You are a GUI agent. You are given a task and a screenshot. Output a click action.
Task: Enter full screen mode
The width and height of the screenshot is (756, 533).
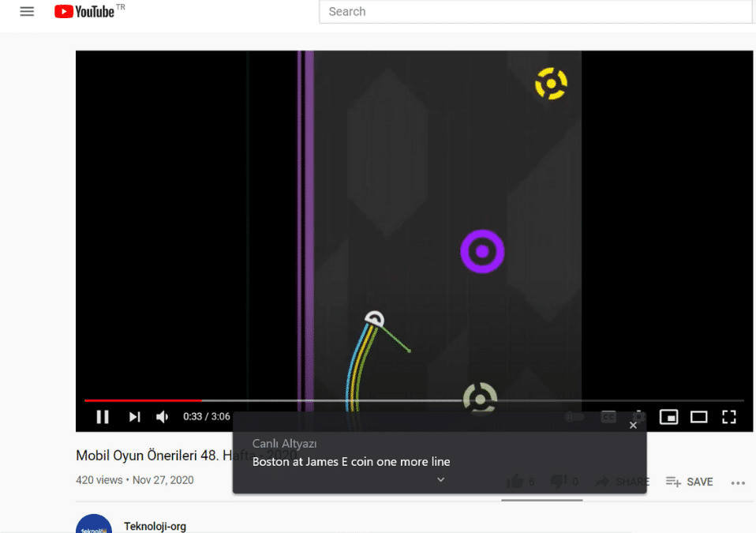tap(729, 417)
